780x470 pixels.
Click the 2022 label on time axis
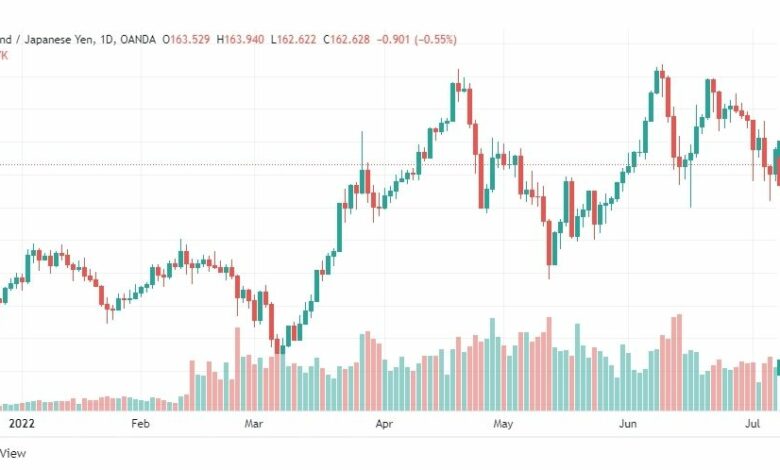click(22, 424)
